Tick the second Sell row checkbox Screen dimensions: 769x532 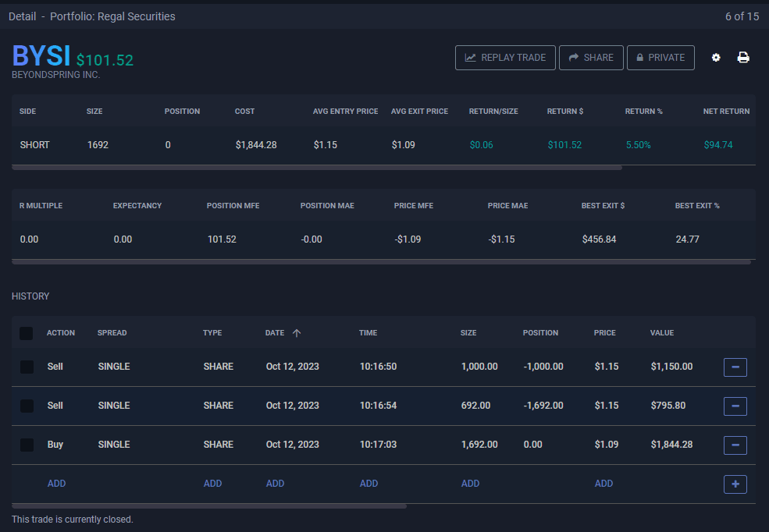click(27, 406)
